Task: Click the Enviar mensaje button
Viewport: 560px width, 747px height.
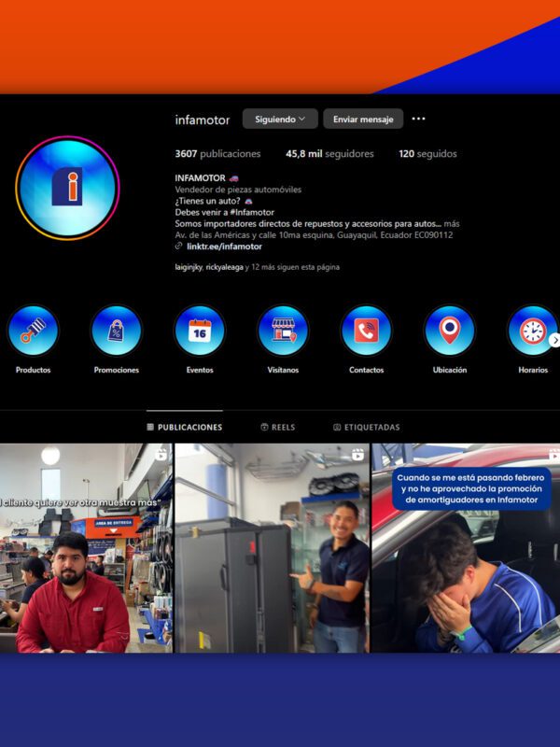Action: point(363,120)
